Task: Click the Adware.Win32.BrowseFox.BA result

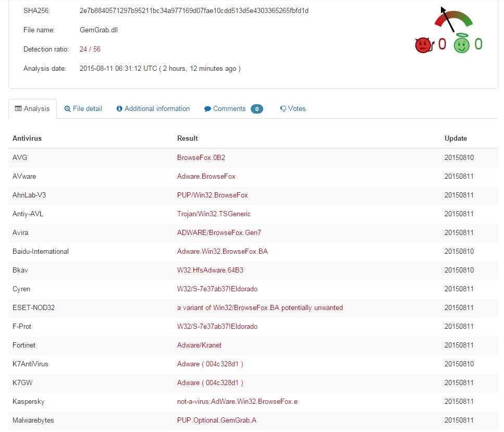Action: pos(223,251)
